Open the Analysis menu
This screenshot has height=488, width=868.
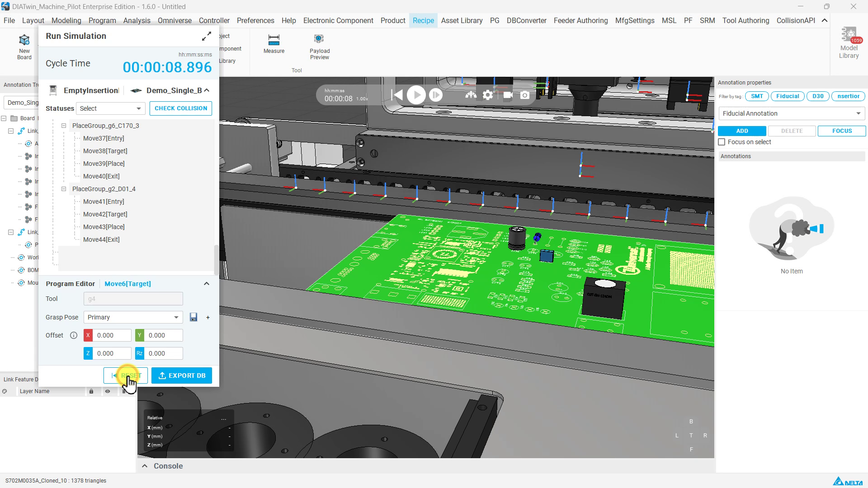click(137, 21)
